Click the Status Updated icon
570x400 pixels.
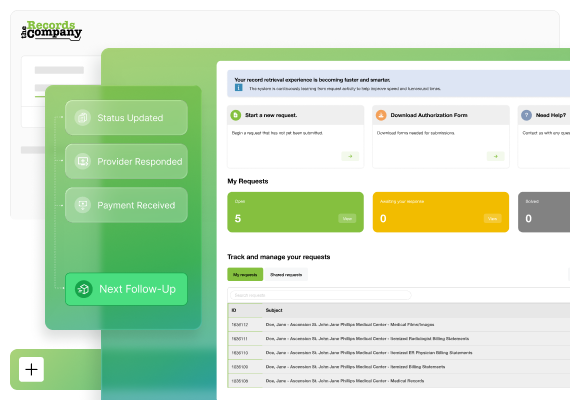[x=83, y=118]
